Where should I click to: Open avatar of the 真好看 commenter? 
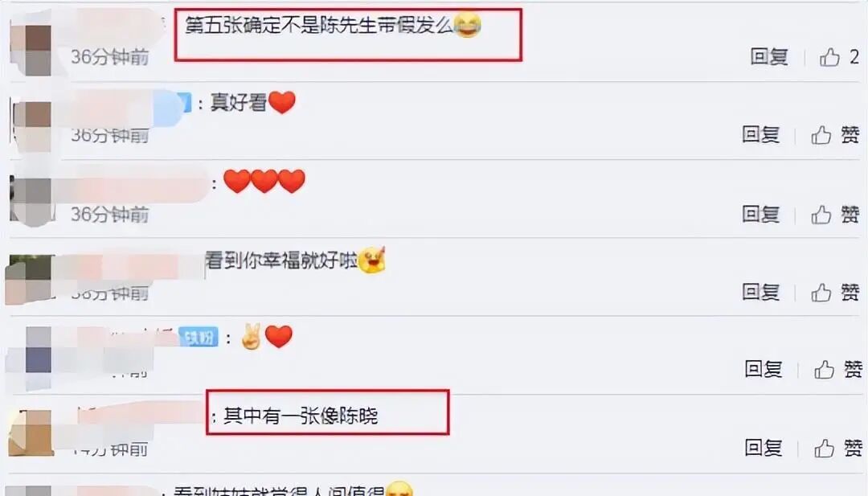point(31,127)
